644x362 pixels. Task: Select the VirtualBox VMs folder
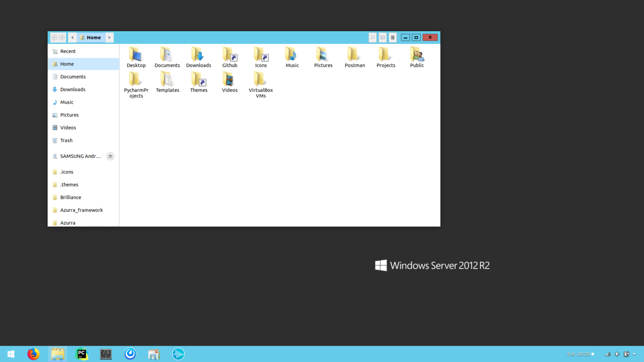coord(261,85)
